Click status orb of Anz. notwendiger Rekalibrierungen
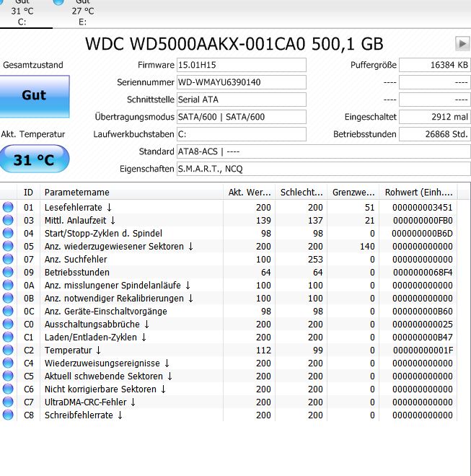This screenshot has height=476, width=471. pyautogui.click(x=8, y=298)
